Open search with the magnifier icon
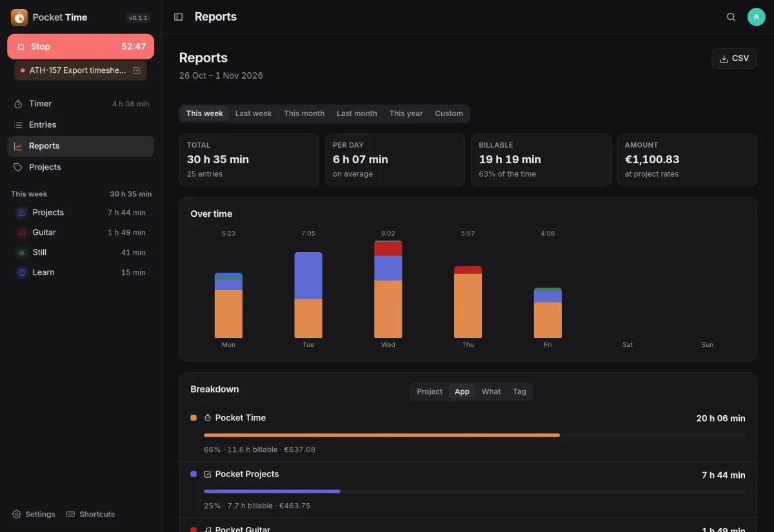Image resolution: width=774 pixels, height=532 pixels. [731, 17]
